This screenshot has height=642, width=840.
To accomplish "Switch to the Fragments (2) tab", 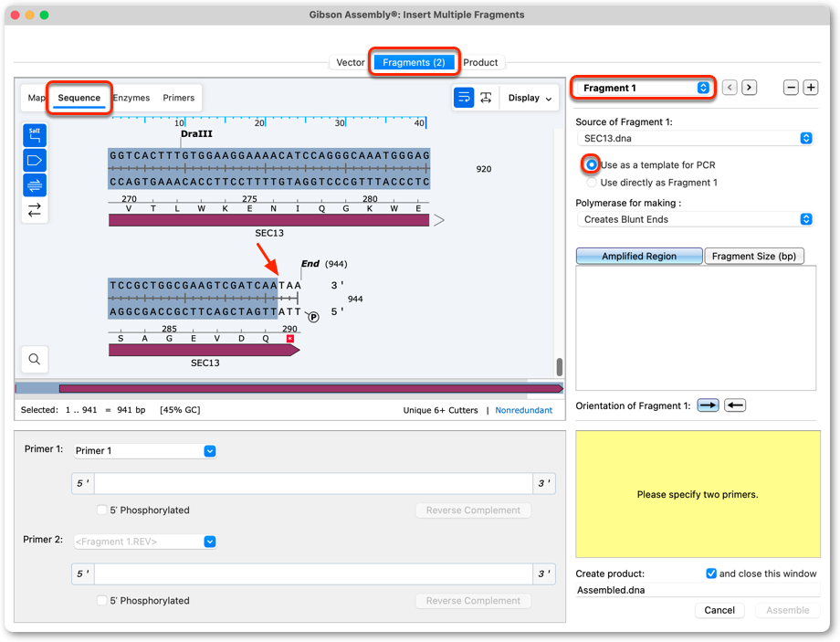I will pyautogui.click(x=414, y=62).
